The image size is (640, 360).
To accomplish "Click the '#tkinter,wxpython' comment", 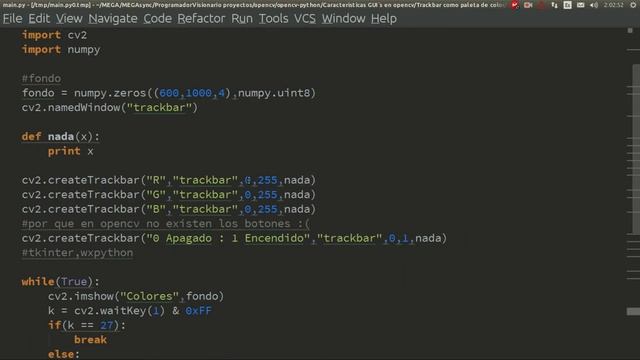I will click(77, 253).
